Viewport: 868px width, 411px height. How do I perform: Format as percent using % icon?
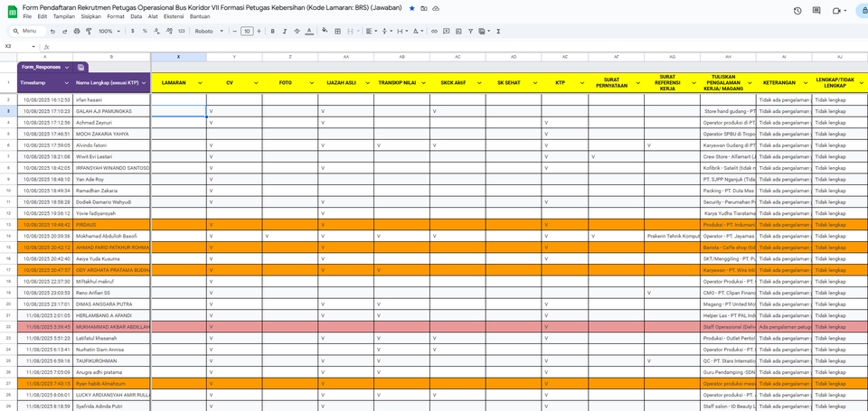tap(145, 32)
